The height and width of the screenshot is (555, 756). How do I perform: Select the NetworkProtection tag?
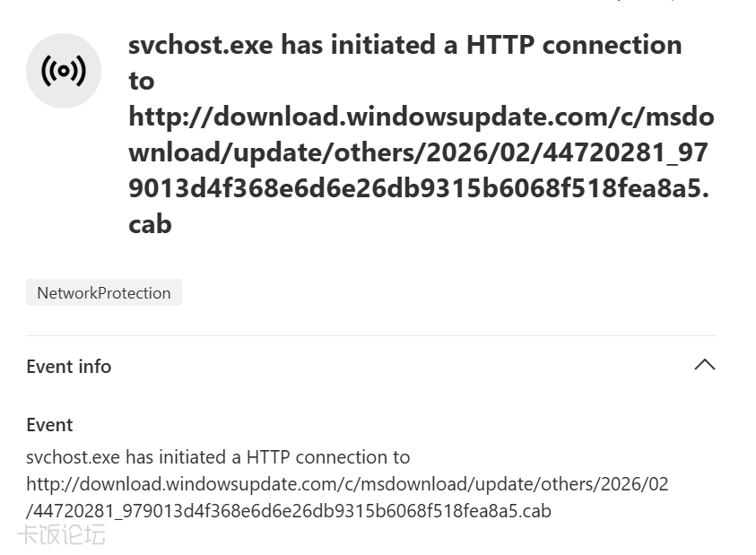(104, 293)
